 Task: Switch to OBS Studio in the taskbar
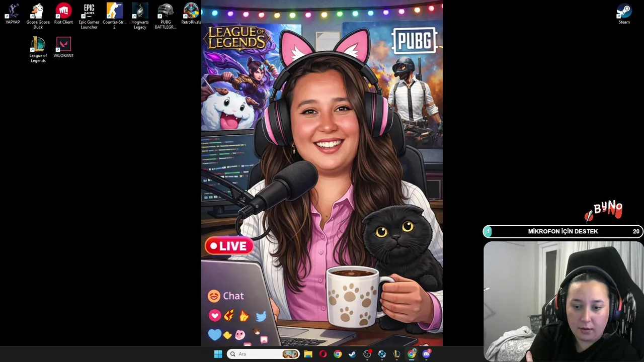[x=367, y=354]
